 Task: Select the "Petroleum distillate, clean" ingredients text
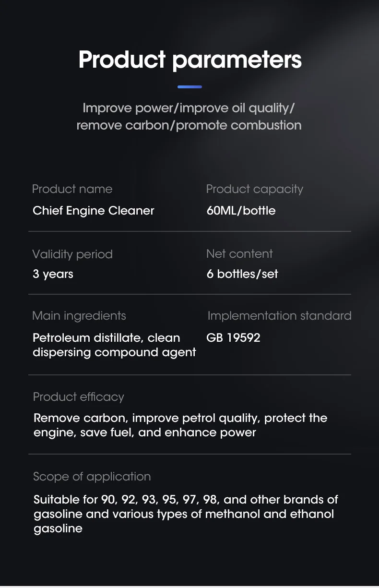pos(106,338)
